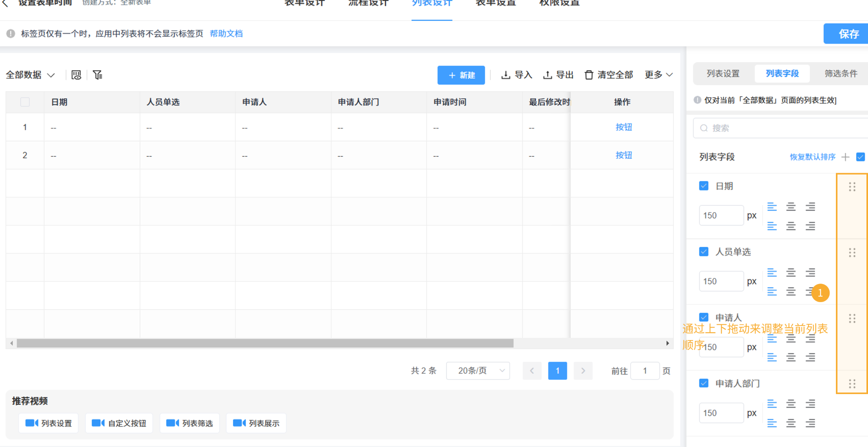Edit the 日期 column width input
868x447 pixels.
click(x=721, y=215)
